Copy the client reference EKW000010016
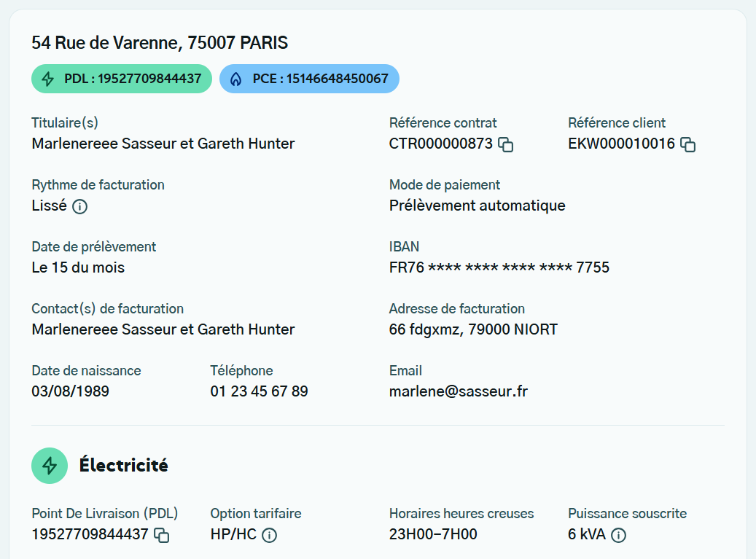Viewport: 756px width, 559px height. click(687, 144)
